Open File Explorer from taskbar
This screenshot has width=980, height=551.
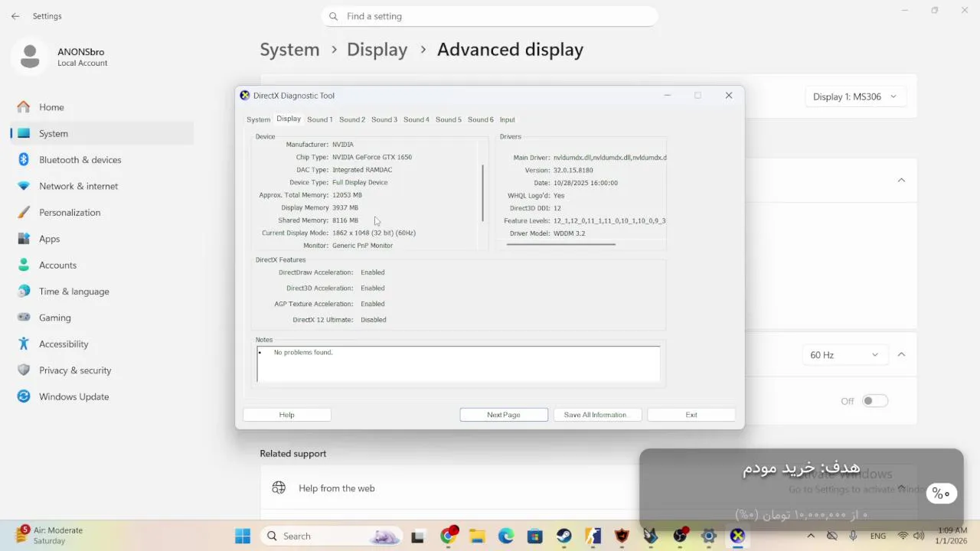(477, 536)
